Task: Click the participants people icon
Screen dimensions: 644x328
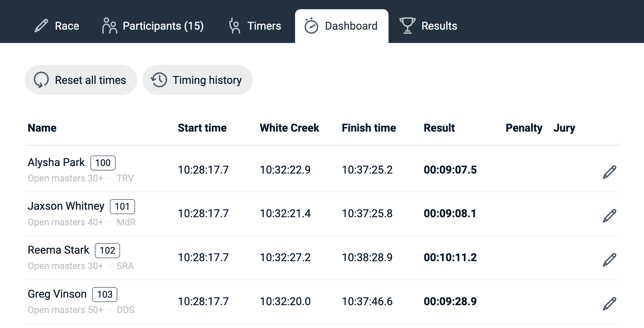Action: (x=109, y=26)
